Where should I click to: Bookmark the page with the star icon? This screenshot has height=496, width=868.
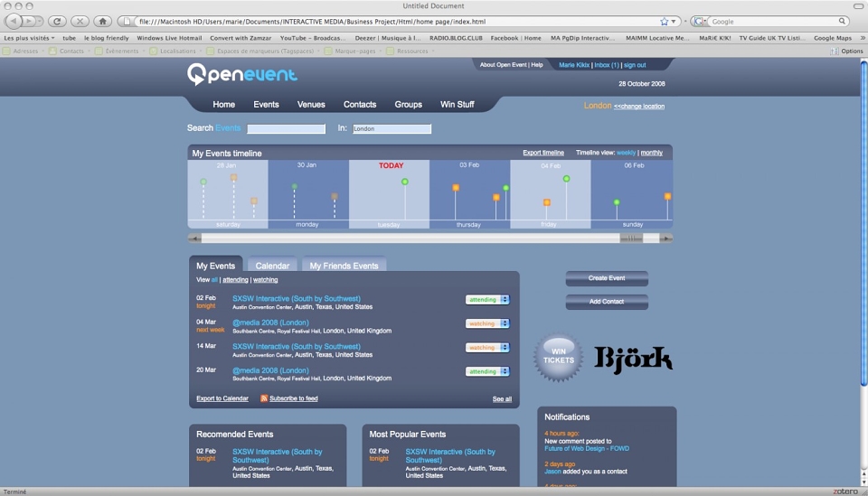[665, 22]
